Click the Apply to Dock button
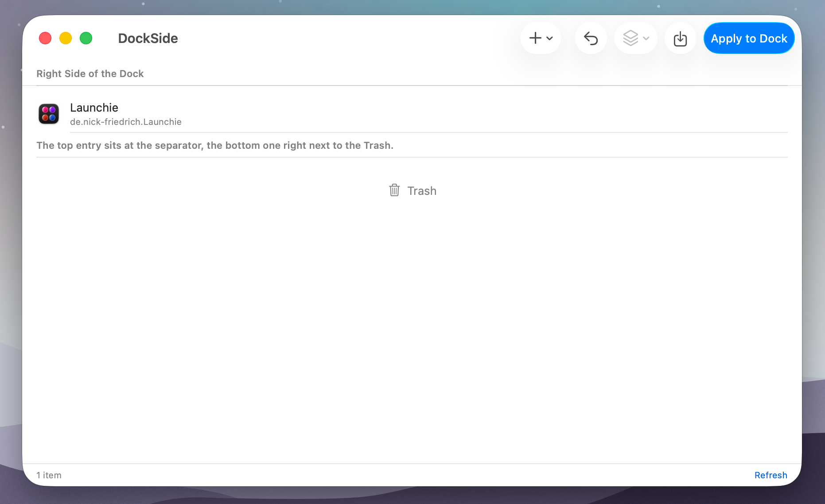 [x=749, y=38]
